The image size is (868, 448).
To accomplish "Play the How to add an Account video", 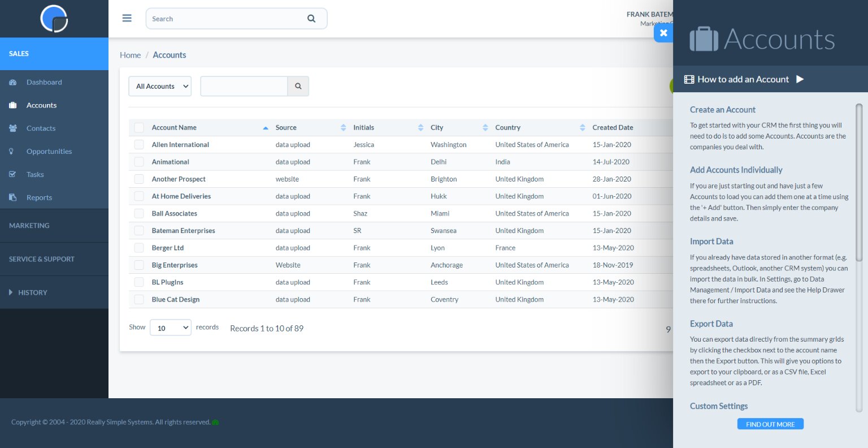I will (800, 79).
